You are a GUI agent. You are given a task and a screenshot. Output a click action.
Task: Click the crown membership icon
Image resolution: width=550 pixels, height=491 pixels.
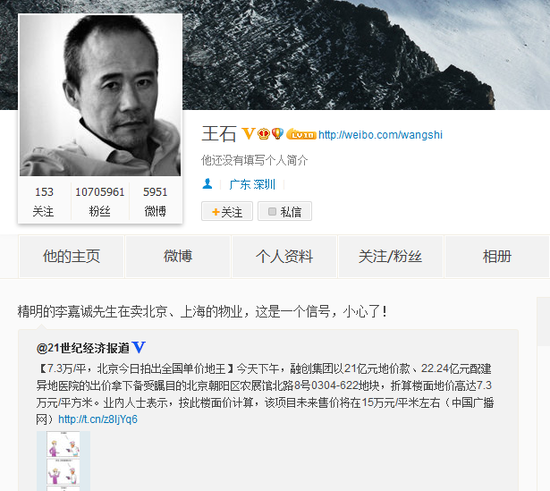pyautogui.click(x=263, y=134)
